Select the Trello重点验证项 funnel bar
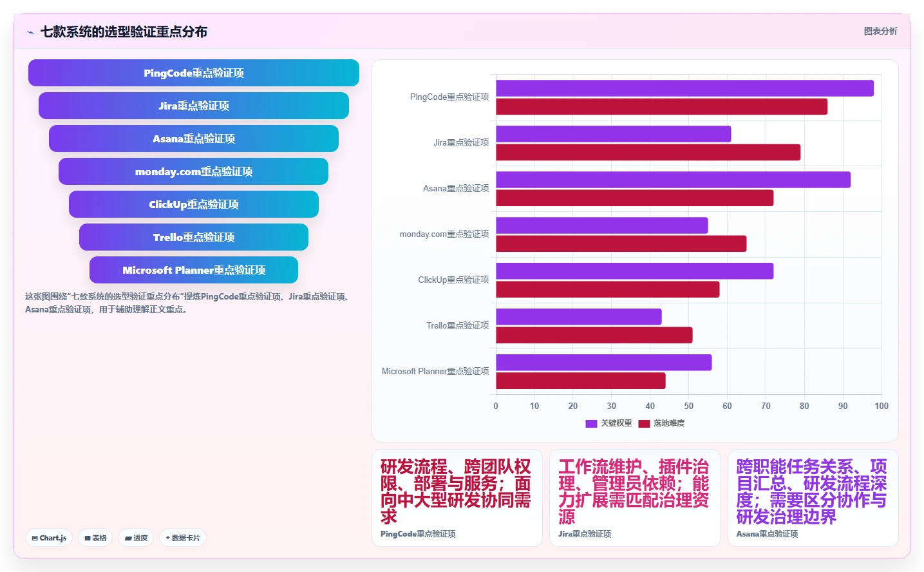924x572 pixels. 194,237
